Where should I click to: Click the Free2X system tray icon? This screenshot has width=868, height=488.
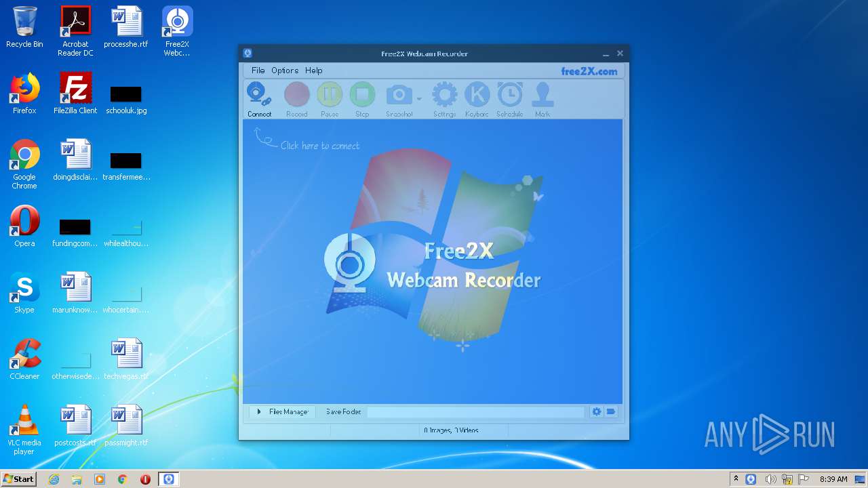(x=751, y=479)
